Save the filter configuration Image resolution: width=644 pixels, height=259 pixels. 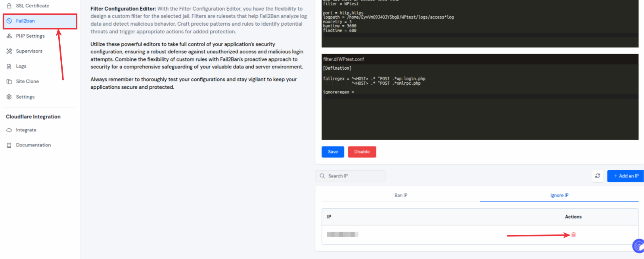pyautogui.click(x=333, y=152)
